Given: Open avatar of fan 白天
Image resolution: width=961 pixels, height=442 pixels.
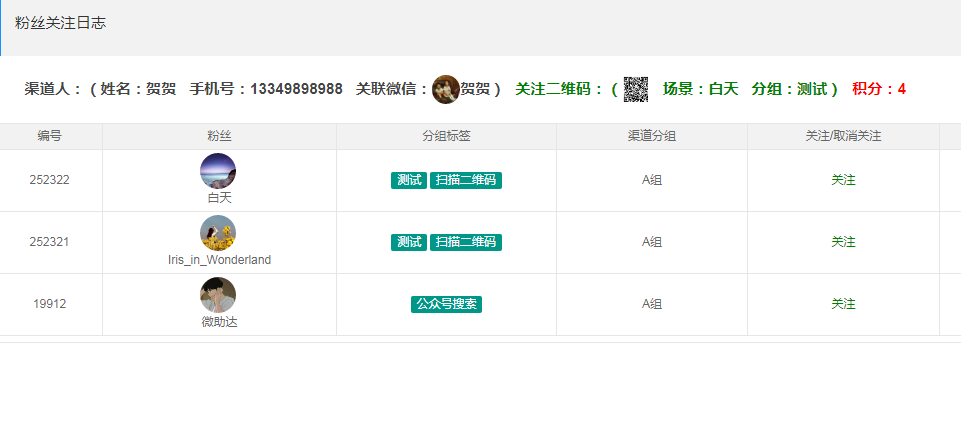Looking at the screenshot, I should pos(218,171).
